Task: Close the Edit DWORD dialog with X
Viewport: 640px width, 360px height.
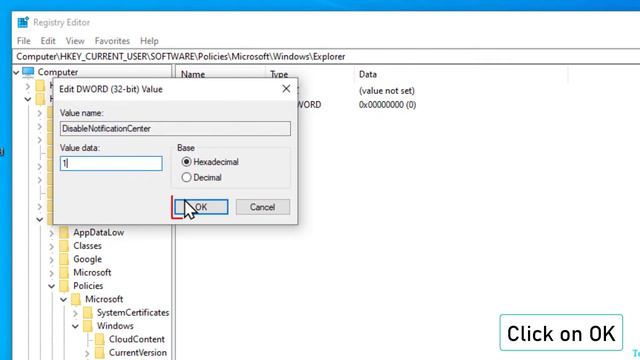Action: click(x=286, y=89)
